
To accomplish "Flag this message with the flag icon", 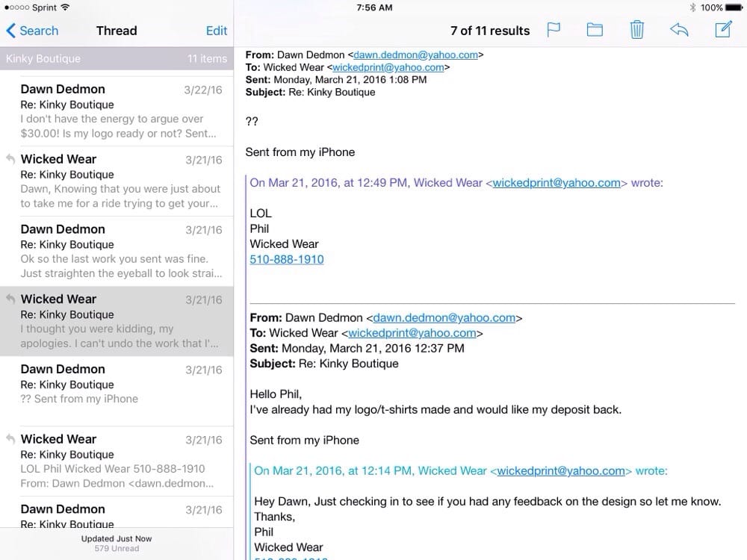I will 554,30.
